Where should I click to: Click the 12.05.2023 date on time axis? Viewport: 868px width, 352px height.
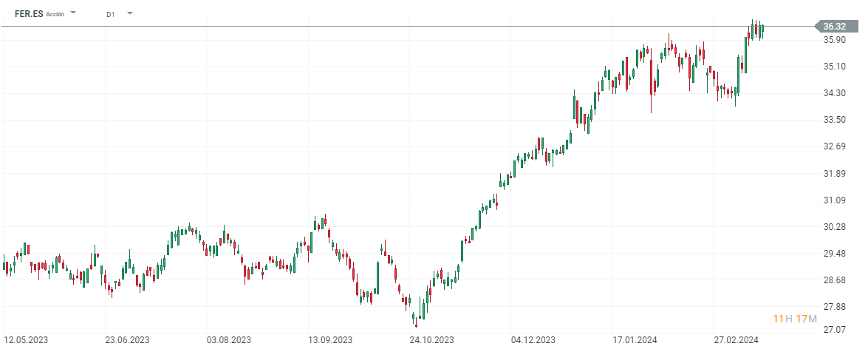25,340
